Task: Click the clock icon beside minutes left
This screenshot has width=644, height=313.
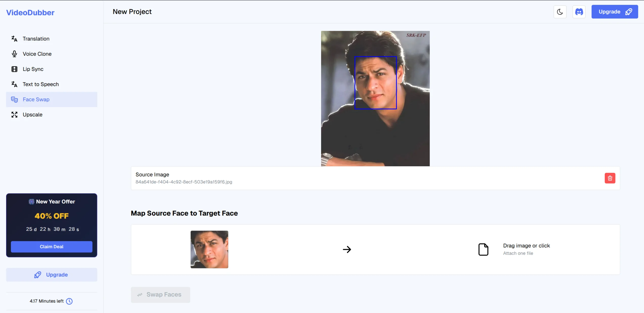Action: click(69, 301)
